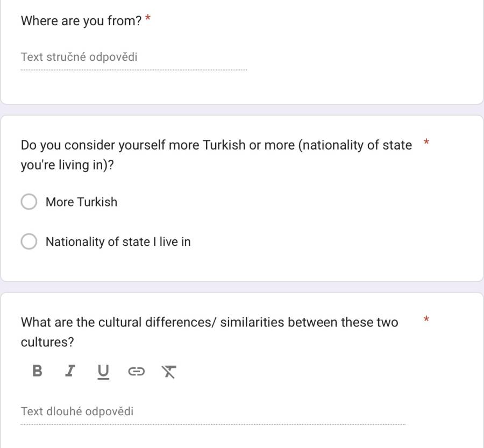Select the More Turkish radio button
The height and width of the screenshot is (448, 484).
[29, 202]
